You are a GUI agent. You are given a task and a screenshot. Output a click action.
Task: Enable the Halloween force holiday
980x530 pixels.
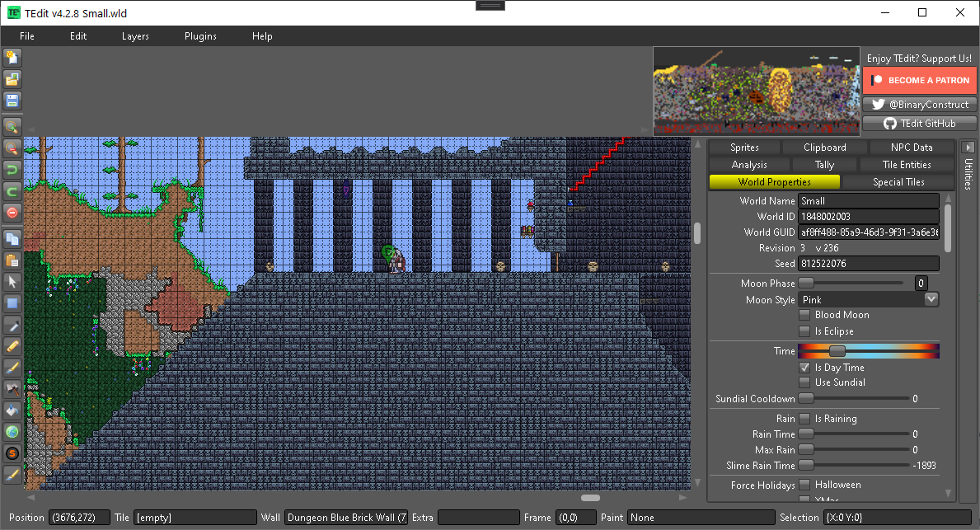pos(804,485)
